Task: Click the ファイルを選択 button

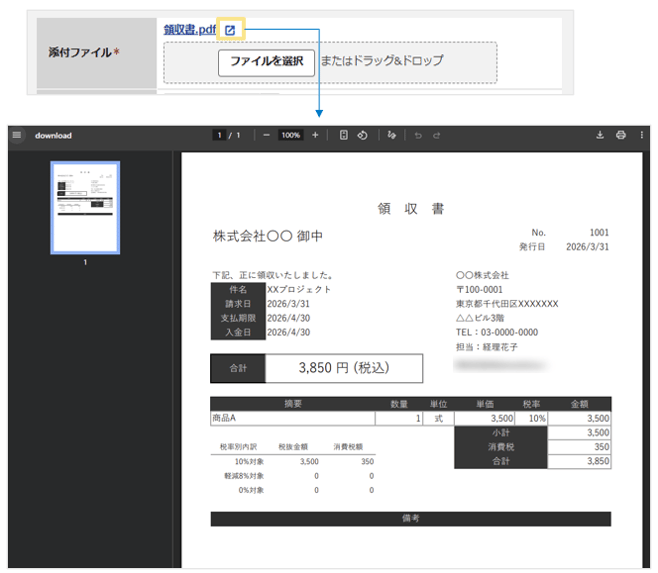Action: tap(266, 63)
